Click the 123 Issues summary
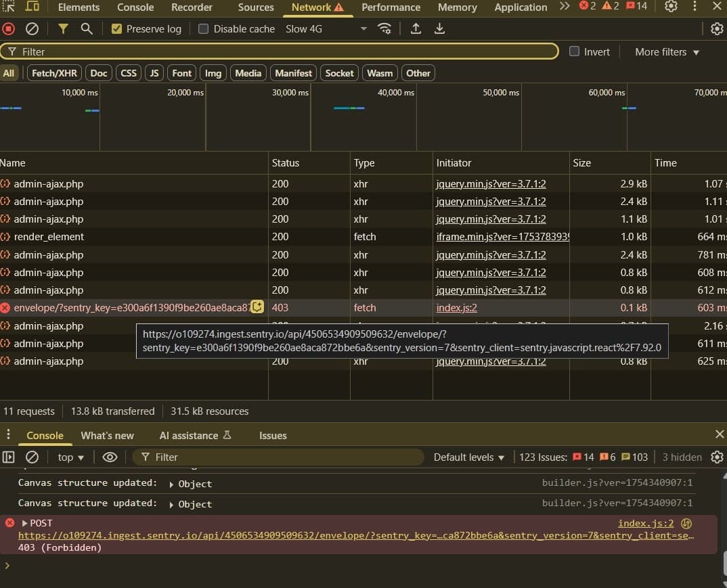727x588 pixels. [x=583, y=457]
